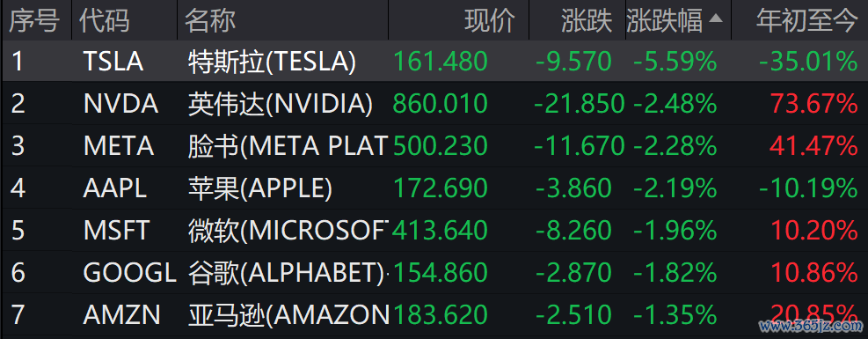868x339 pixels.
Task: Click the 特斯拉(TESLA) name cell
Action: pos(271,61)
